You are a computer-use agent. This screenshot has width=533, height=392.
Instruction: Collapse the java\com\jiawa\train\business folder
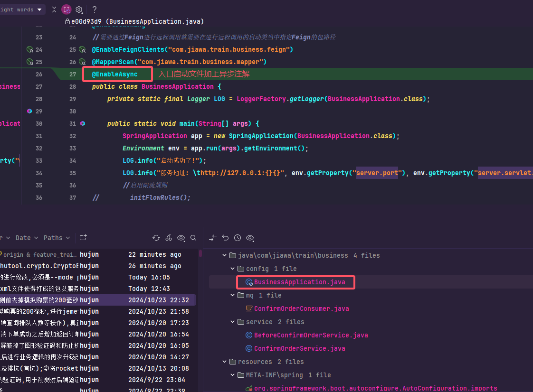pyautogui.click(x=224, y=255)
